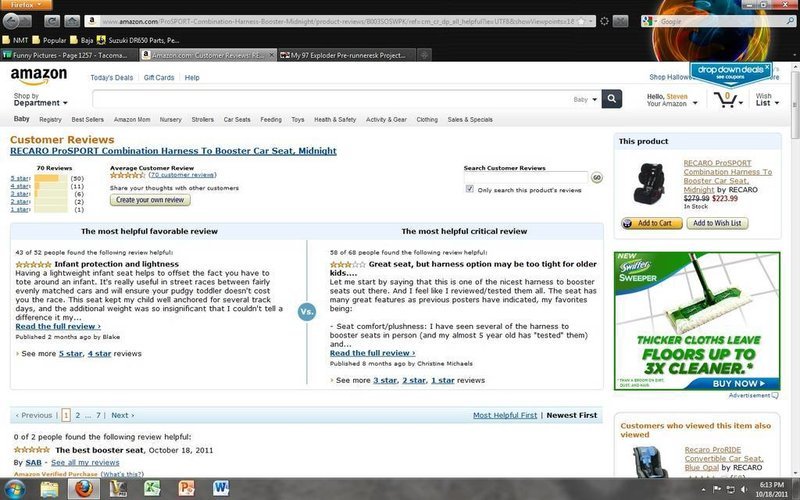Viewport: 800px width, 500px height.
Task: Open Today's Deals link
Action: (x=112, y=78)
